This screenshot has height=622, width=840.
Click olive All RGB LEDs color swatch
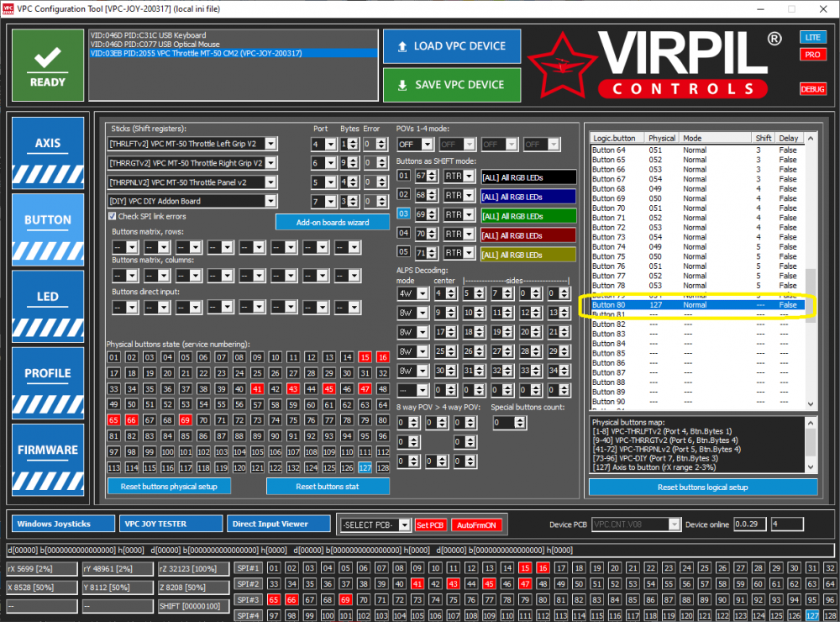pyautogui.click(x=528, y=255)
